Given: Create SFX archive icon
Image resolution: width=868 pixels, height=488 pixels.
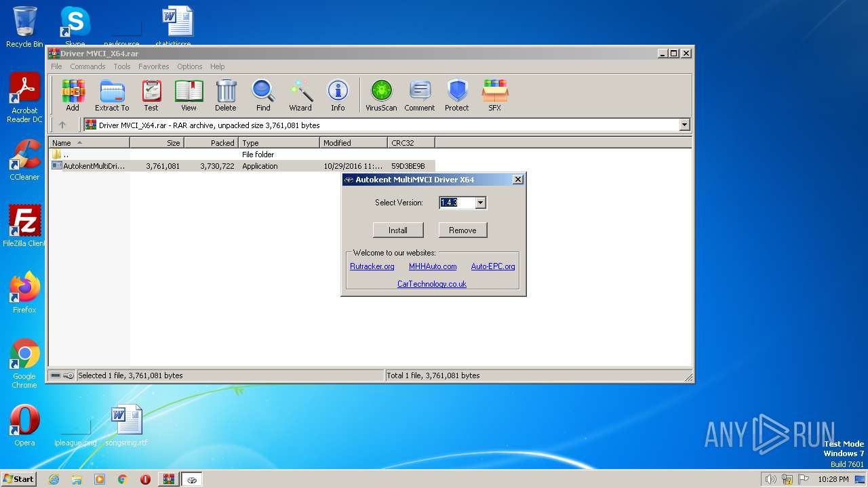Looking at the screenshot, I should 495,96.
